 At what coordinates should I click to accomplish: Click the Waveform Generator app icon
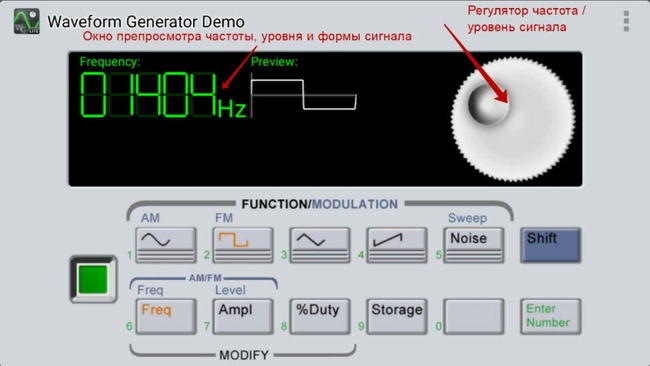point(27,22)
